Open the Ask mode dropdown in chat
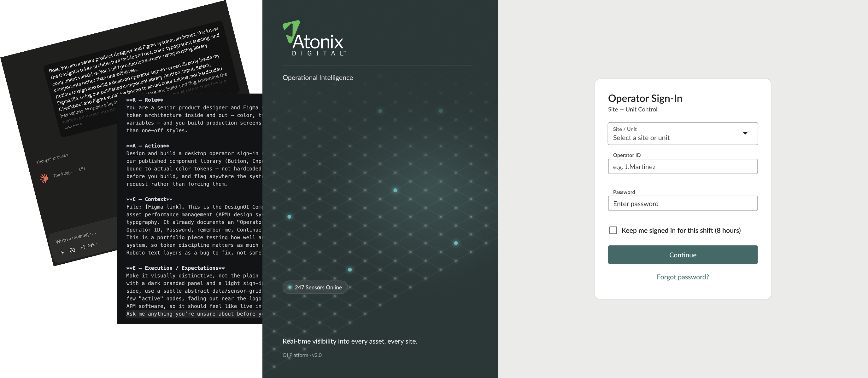Screen dimensions: 868x378 tap(90, 246)
